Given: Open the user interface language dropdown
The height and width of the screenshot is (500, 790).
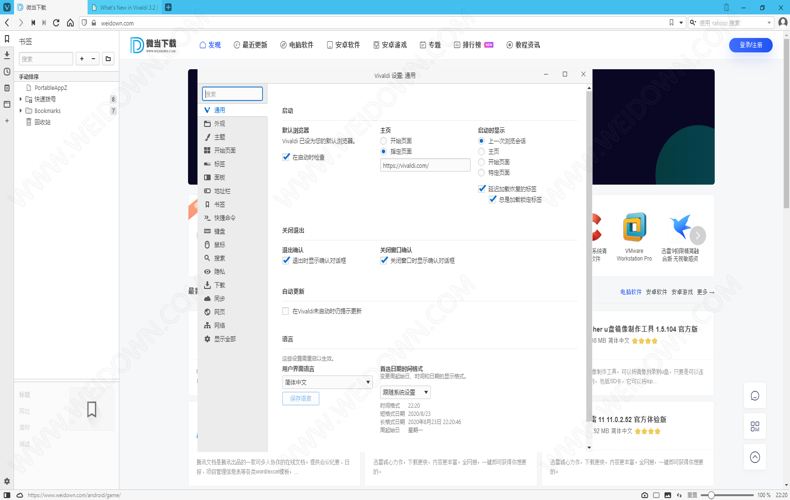Looking at the screenshot, I should 327,382.
